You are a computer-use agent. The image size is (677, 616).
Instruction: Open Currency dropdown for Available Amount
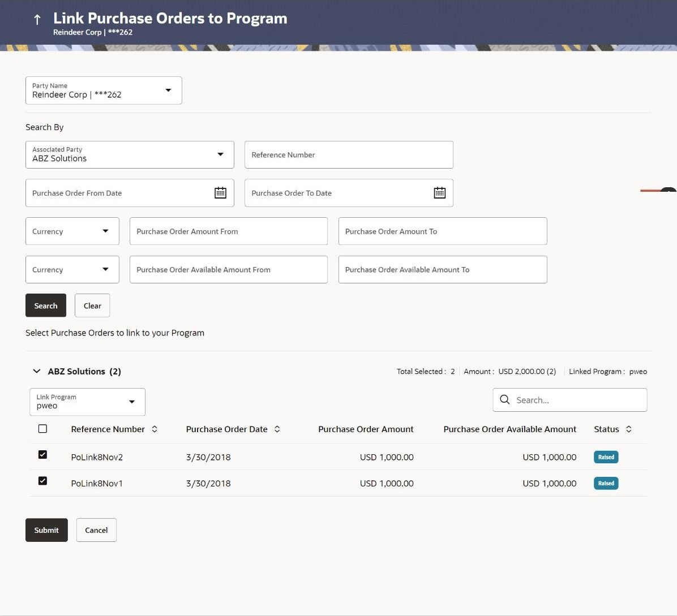(x=72, y=270)
